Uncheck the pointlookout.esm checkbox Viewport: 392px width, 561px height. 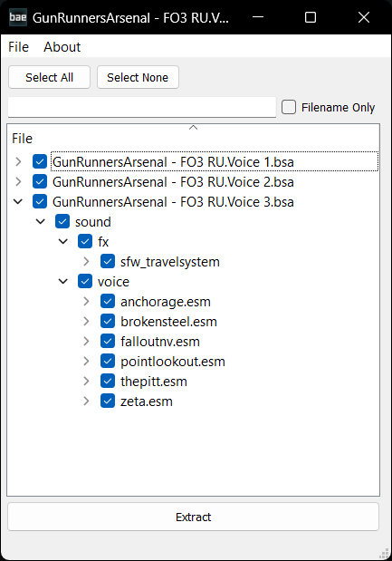[x=108, y=361]
